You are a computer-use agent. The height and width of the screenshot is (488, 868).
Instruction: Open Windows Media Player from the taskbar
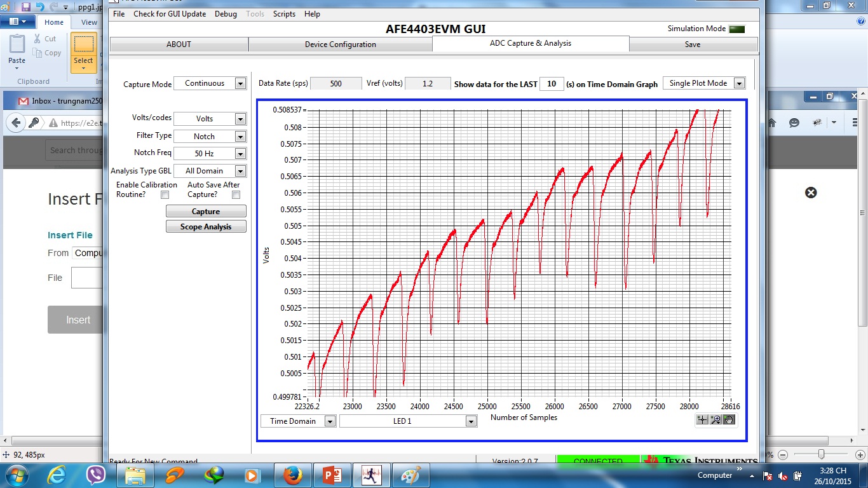click(252, 475)
